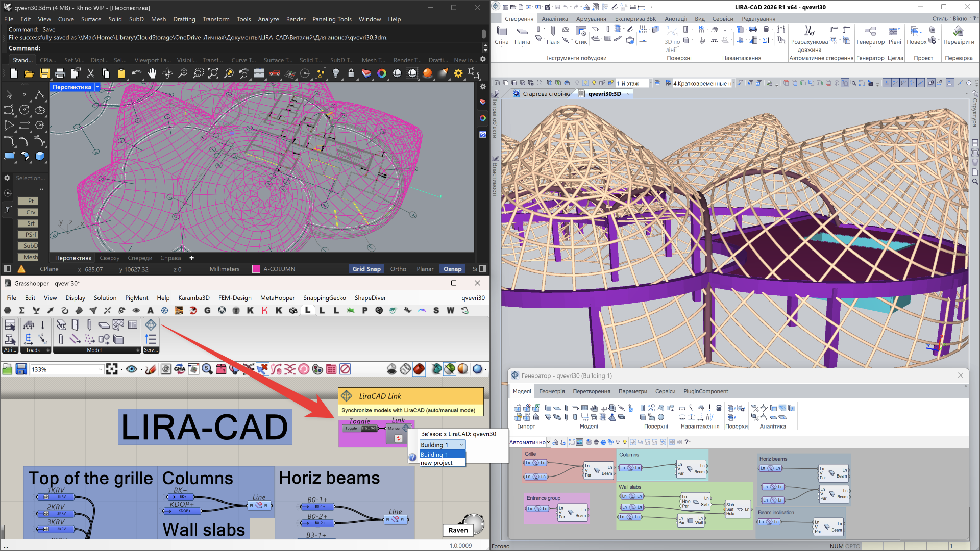Select 'new project' from the list
Image resolution: width=980 pixels, height=551 pixels.
[x=436, y=463]
